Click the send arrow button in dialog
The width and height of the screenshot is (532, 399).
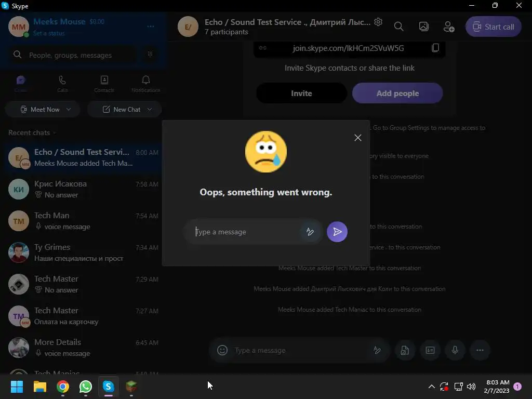[x=337, y=232]
